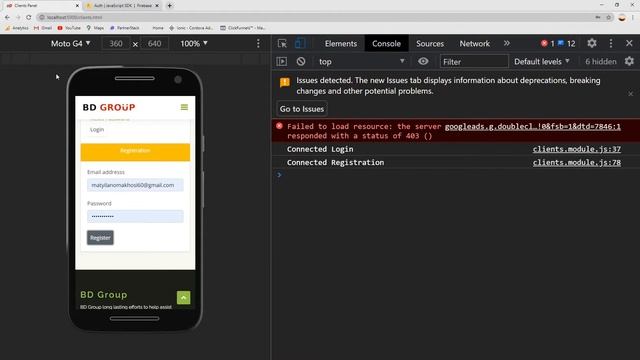Screen dimensions: 640x360
Task: Click the Issues warning icon in the banner
Action: point(284,82)
